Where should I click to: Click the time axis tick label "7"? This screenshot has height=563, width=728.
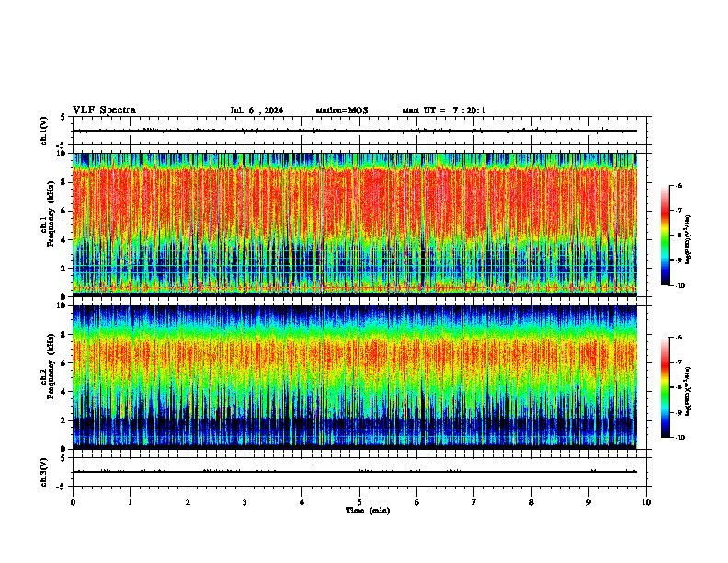[x=474, y=502]
